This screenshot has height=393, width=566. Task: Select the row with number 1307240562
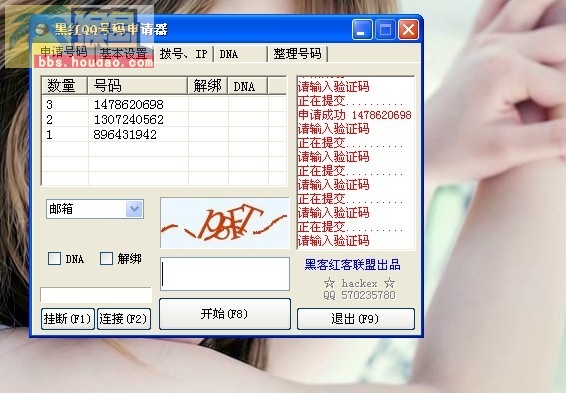pyautogui.click(x=164, y=119)
